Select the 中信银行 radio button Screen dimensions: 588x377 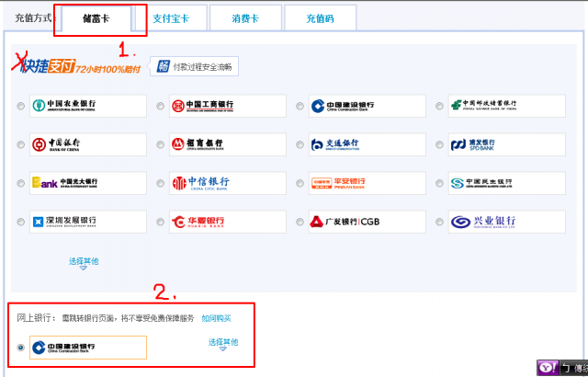(x=161, y=183)
